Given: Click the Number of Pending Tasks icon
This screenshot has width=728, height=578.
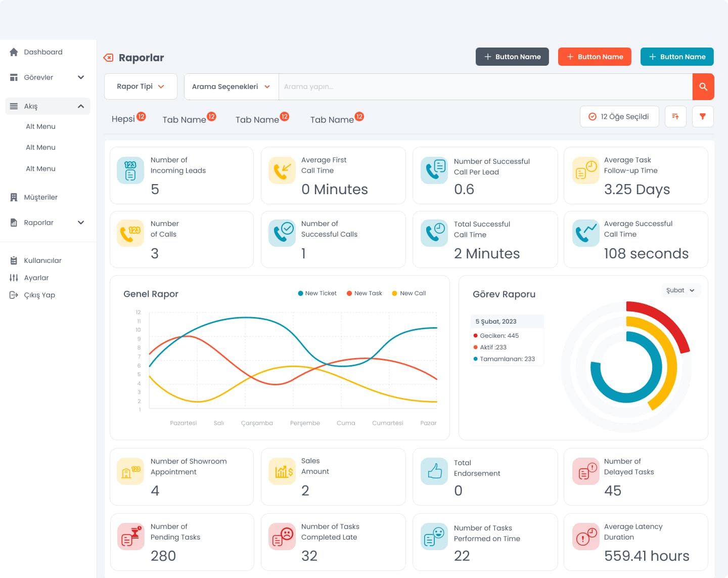Looking at the screenshot, I should point(130,537).
